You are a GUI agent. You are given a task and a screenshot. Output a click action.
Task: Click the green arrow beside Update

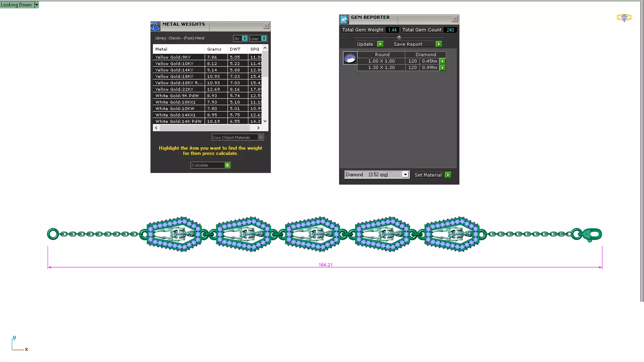[x=380, y=44]
